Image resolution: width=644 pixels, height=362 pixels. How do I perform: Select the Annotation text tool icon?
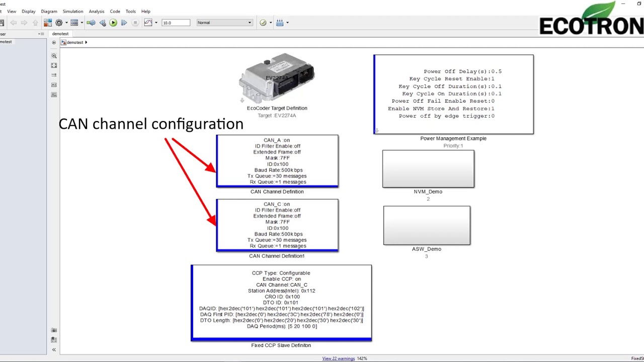[x=54, y=84]
